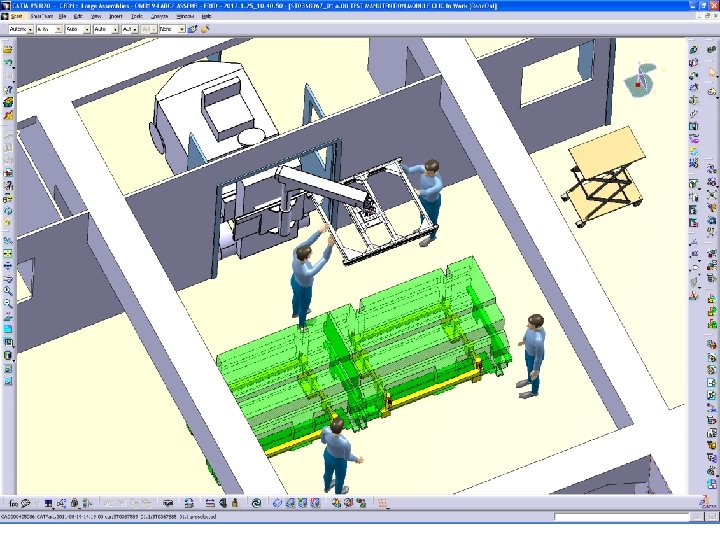Select the scissor lift trolley model
Viewport: 720px width, 540px height.
(603, 176)
